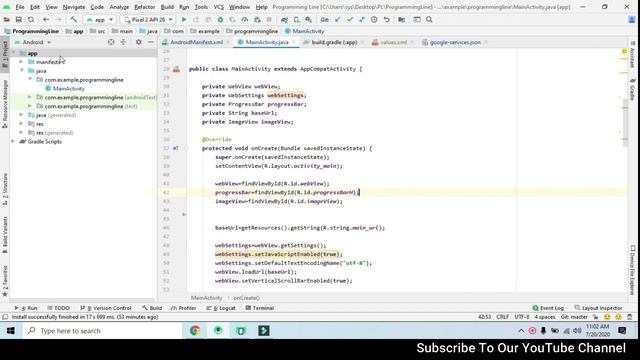Expand the Gradle Scripts node
This screenshot has width=640, height=360.
(x=13, y=141)
